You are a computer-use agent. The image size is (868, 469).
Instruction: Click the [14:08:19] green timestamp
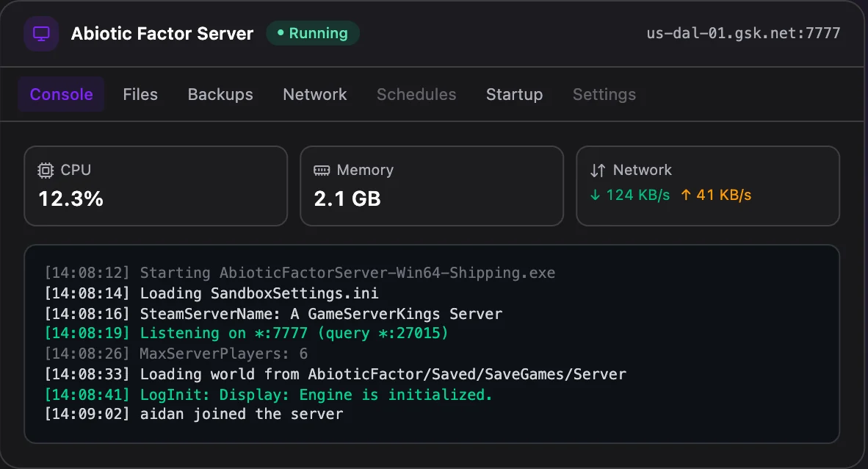87,333
